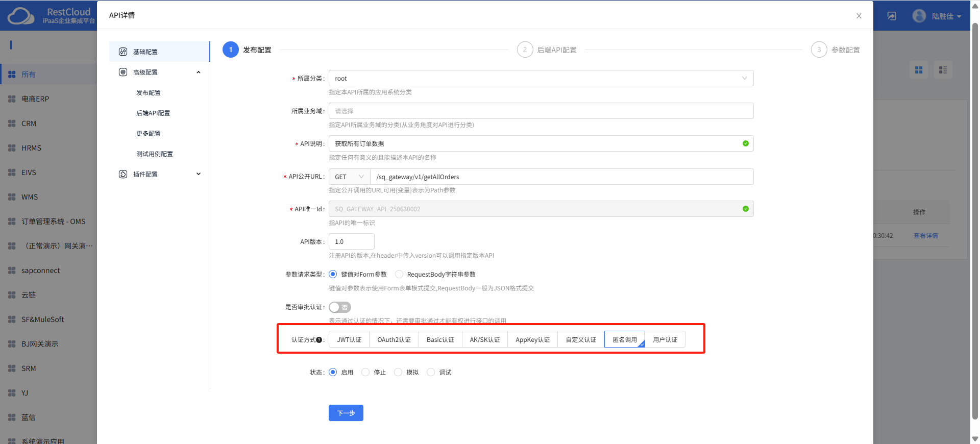The width and height of the screenshot is (980, 444).
Task: Click the API说明 input field
Action: [536, 143]
